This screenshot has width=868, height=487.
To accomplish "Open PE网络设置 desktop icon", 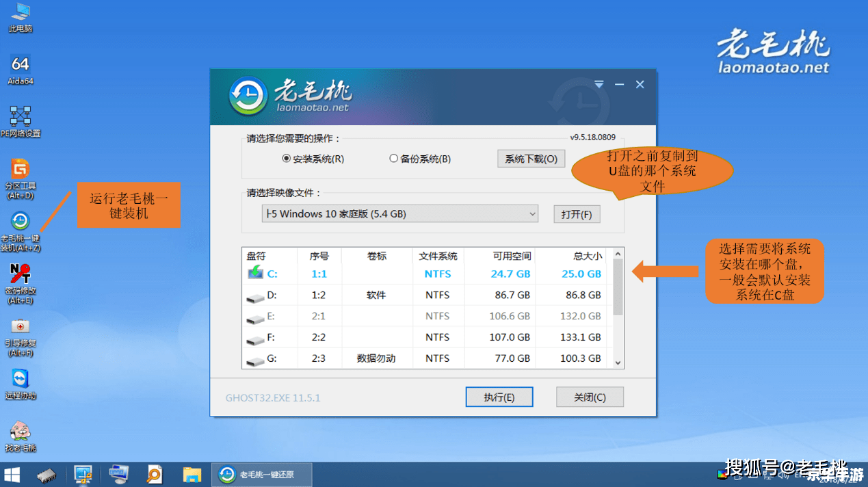I will click(21, 122).
